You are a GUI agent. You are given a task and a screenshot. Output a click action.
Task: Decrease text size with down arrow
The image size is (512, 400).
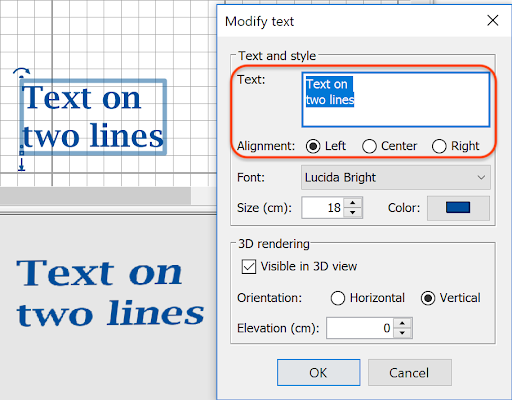click(353, 212)
